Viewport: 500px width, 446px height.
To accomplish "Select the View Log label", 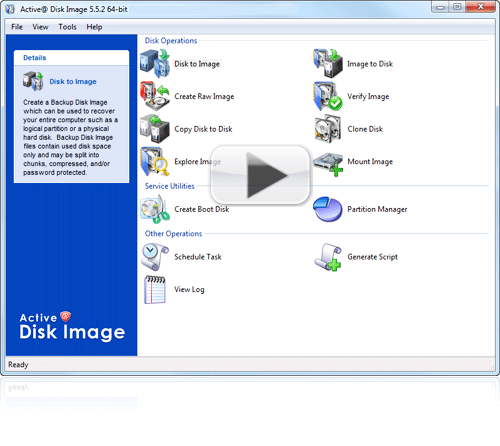I will tap(189, 290).
